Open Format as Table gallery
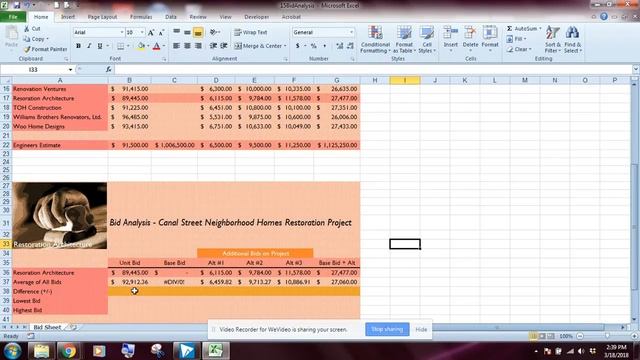Image resolution: width=640 pixels, height=360 pixels. coord(404,40)
